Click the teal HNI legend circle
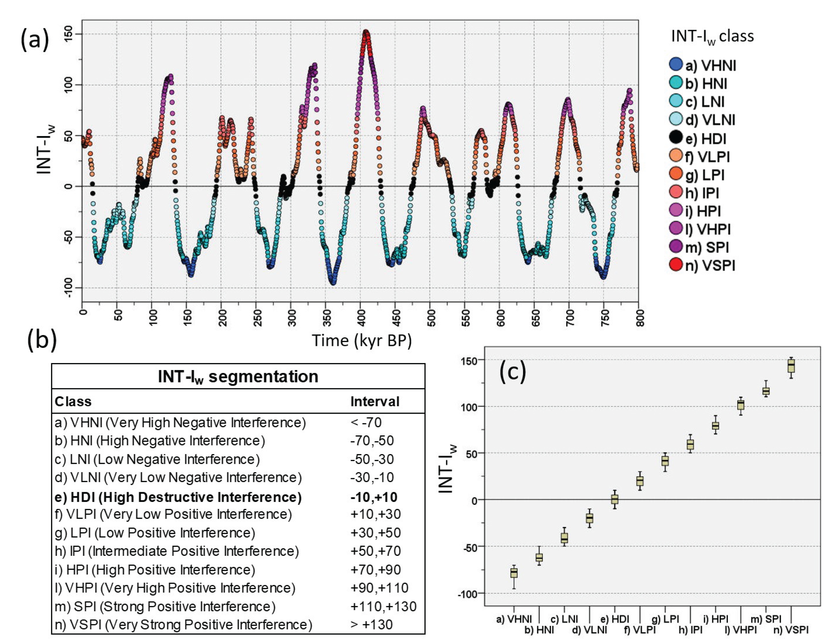Screen dimensions: 834x644 tap(676, 82)
